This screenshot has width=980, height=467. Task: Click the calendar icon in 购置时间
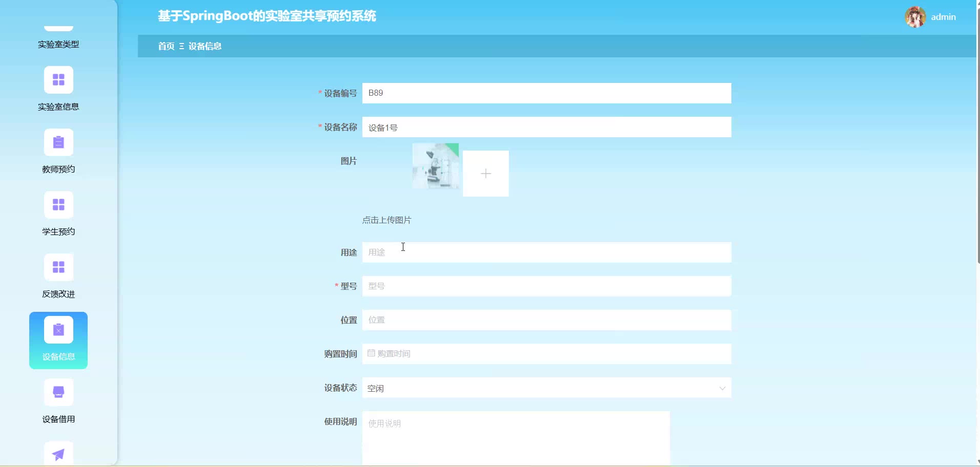(x=371, y=353)
